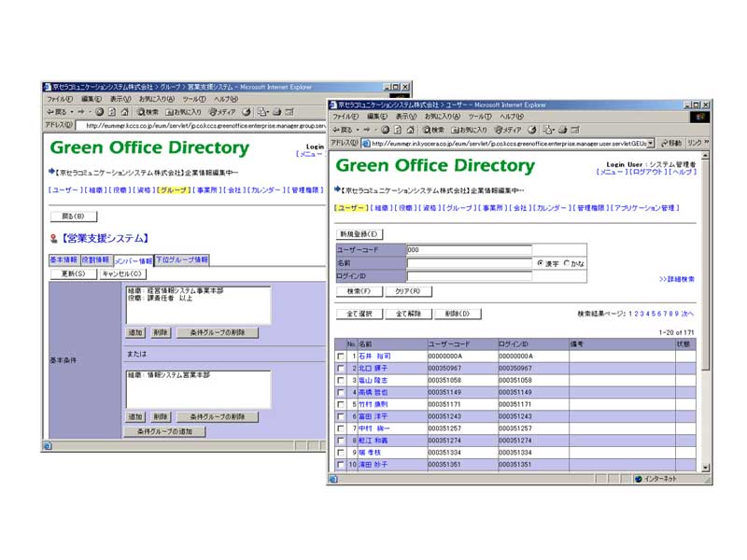Go to search results page 5
The image size is (747, 560).
[x=653, y=314]
